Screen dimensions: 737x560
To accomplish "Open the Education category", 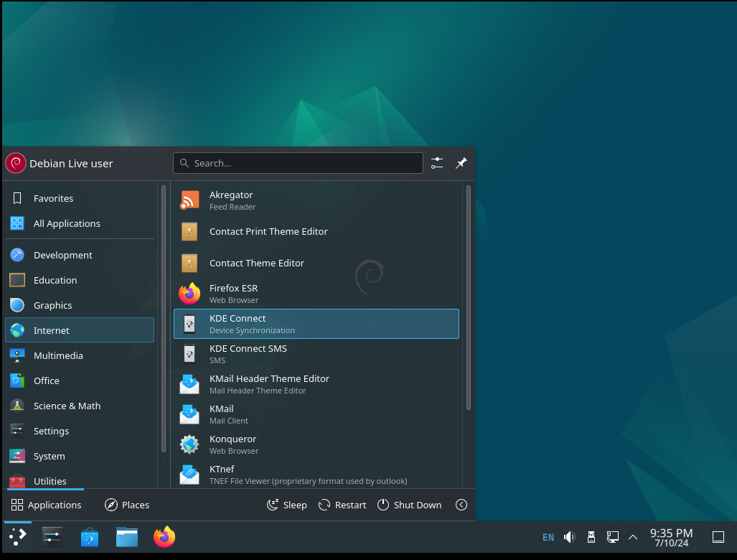I will pos(80,280).
